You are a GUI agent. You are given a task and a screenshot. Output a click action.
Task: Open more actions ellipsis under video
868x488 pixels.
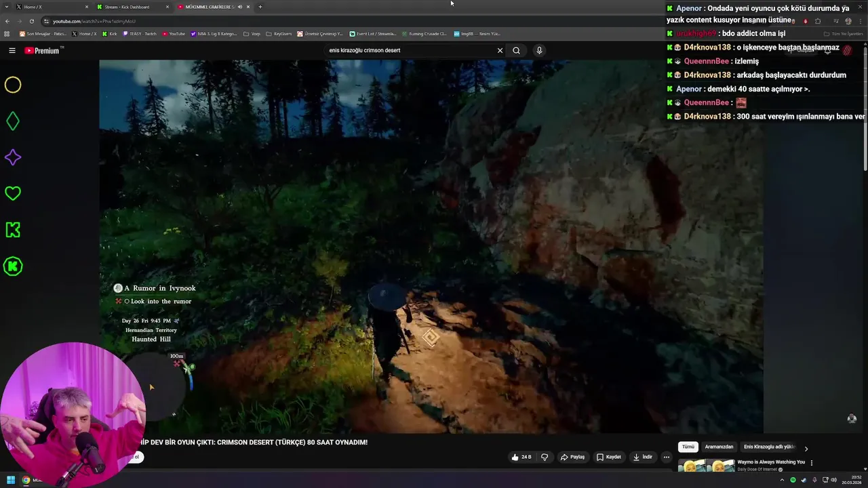pyautogui.click(x=666, y=457)
